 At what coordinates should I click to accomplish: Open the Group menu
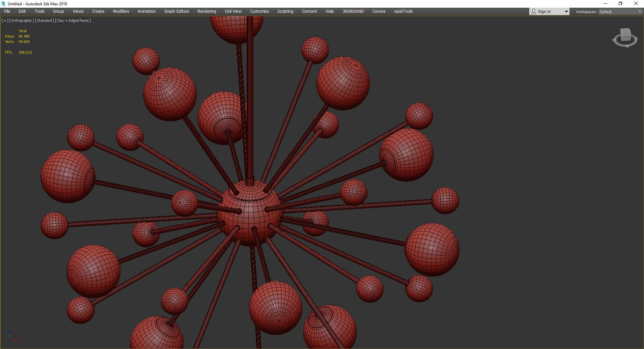point(58,11)
